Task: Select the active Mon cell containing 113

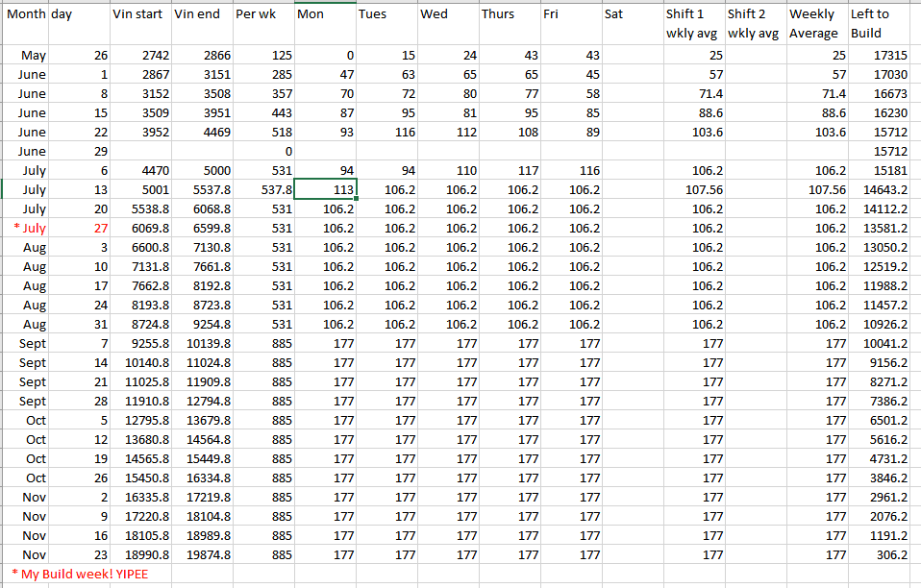Action: (325, 189)
